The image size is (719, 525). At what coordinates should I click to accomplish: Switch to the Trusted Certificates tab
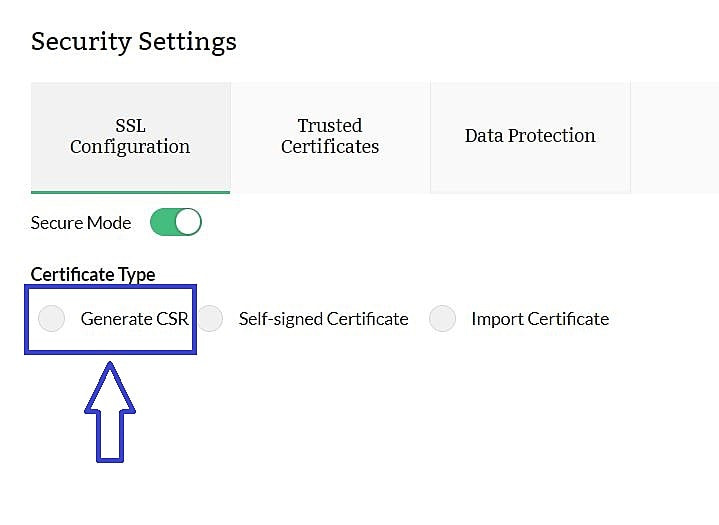pos(330,136)
